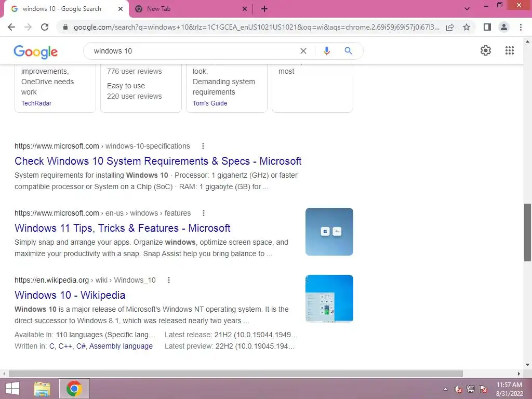This screenshot has height=399, width=532.
Task: Click "Available in: 110 languages" text
Action: 85,335
